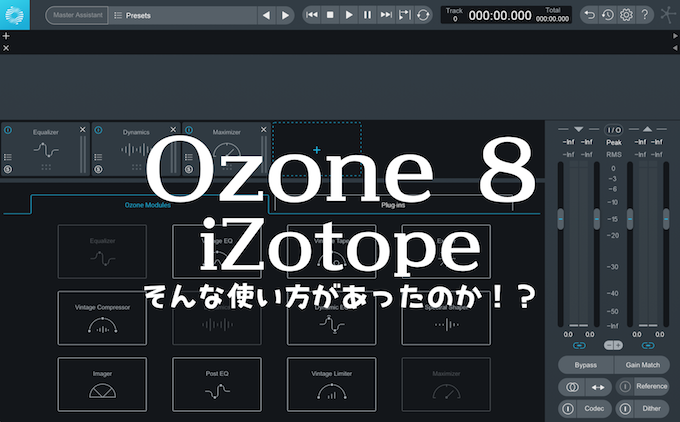Open Equalizer module preset list
The width and height of the screenshot is (680, 422).
(8, 157)
